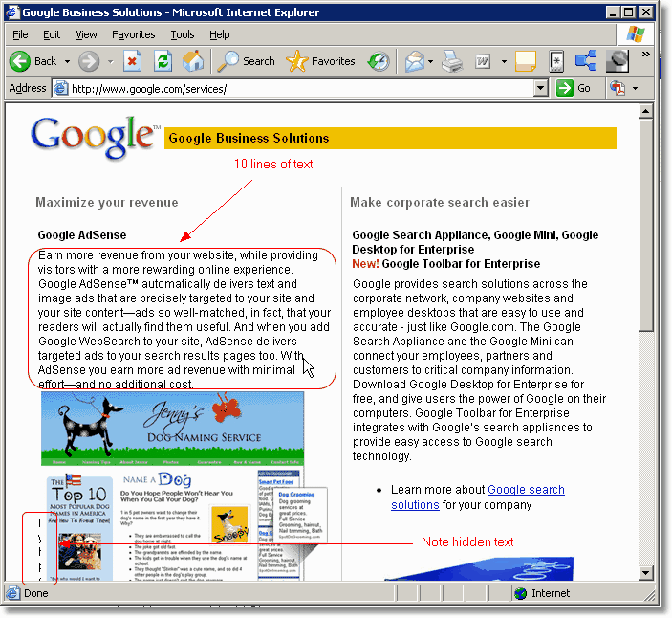Click the blue network share icon

click(586, 60)
